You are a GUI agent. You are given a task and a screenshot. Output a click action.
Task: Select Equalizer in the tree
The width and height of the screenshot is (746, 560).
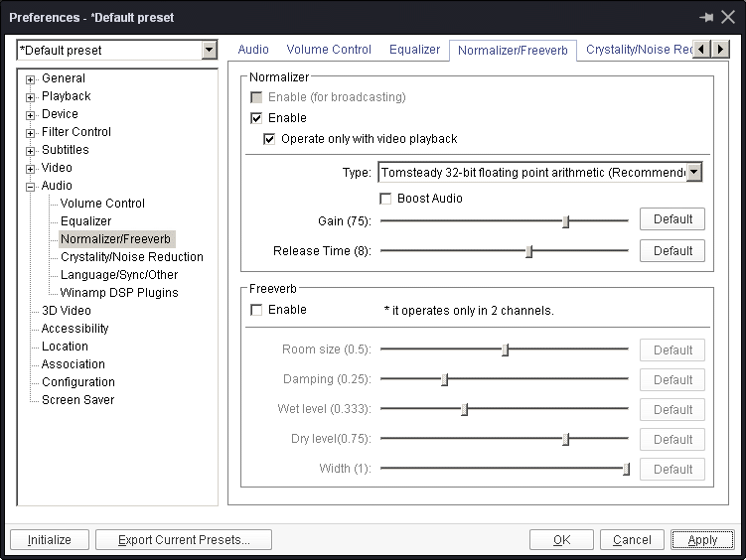pyautogui.click(x=85, y=221)
